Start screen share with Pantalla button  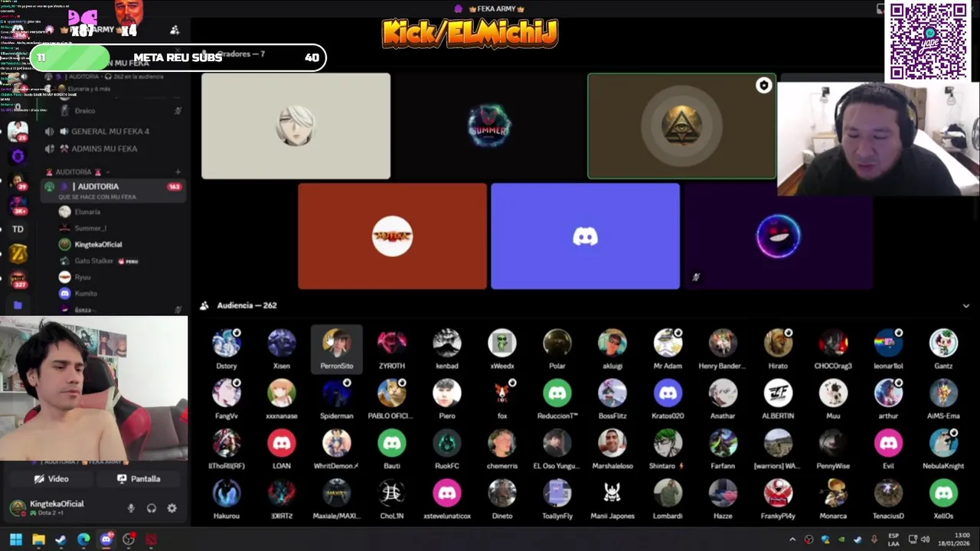139,479
